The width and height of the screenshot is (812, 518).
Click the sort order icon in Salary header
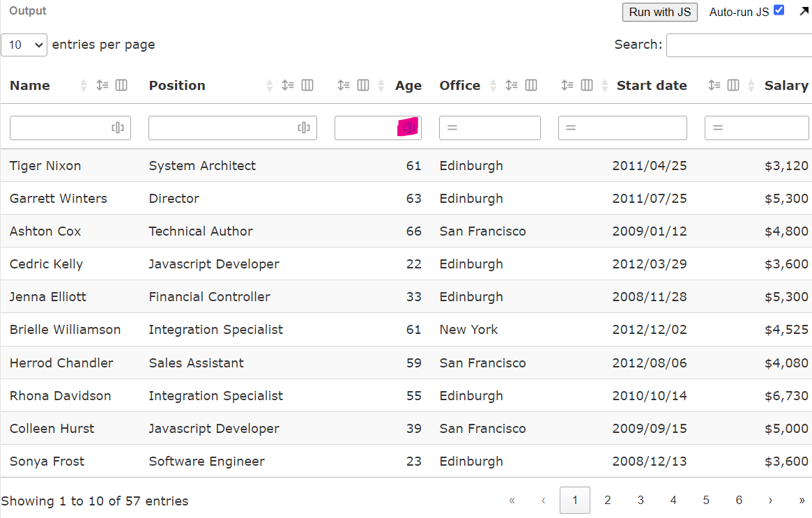coord(714,85)
